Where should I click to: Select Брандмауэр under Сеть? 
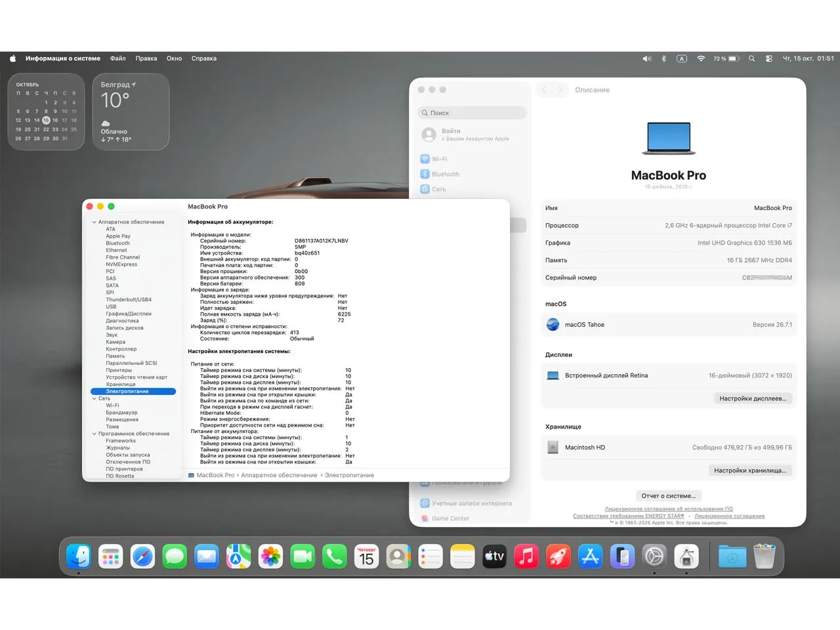[121, 413]
